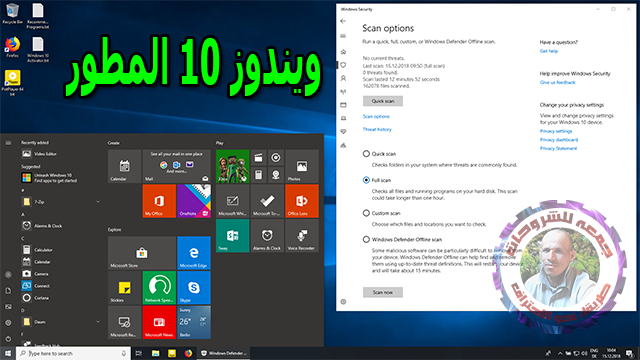Image resolution: width=640 pixels, height=360 pixels.
Task: Open Device performance & health heart icon
Action: point(343,131)
